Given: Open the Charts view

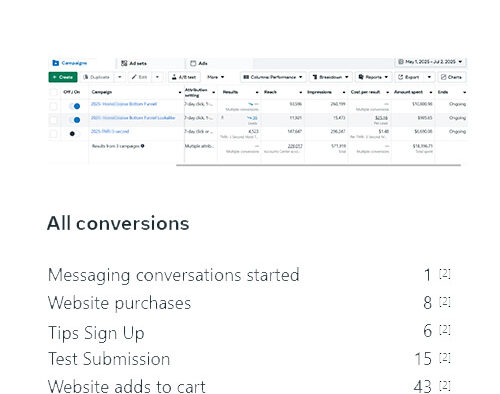Looking at the screenshot, I should click(x=451, y=77).
